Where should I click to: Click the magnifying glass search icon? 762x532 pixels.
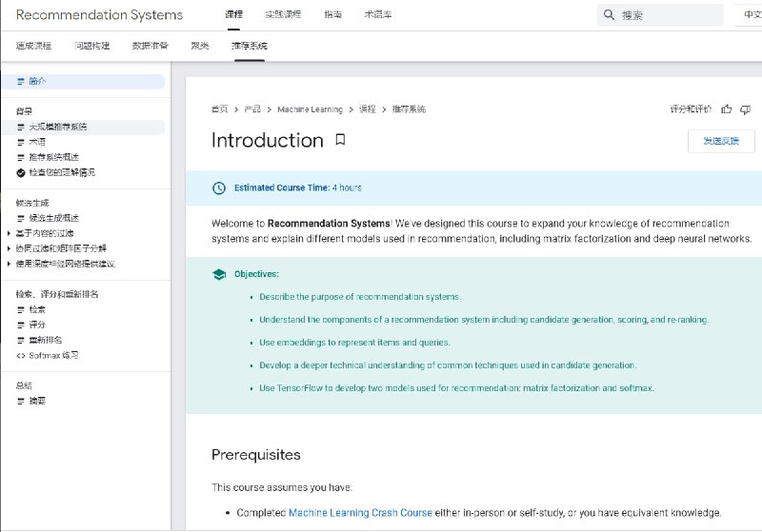coord(609,15)
